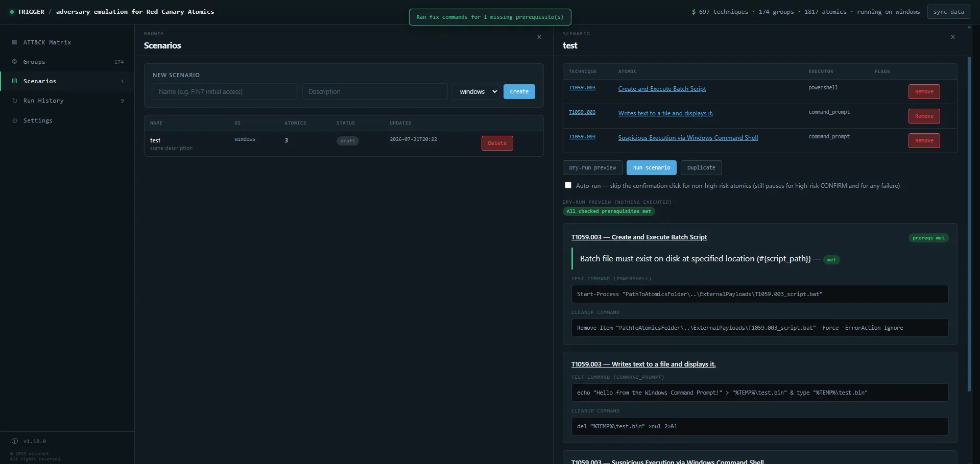Click the Start-Process test command text
Image resolution: width=980 pixels, height=464 pixels.
pyautogui.click(x=700, y=294)
